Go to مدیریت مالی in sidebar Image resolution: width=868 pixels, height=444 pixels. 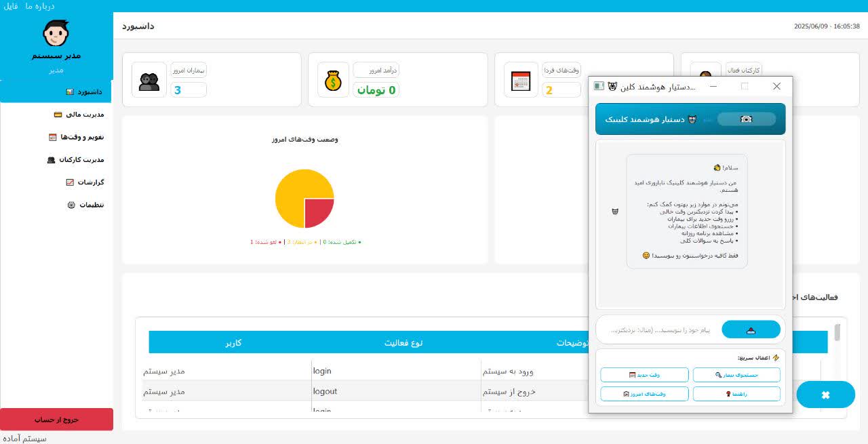coord(79,115)
